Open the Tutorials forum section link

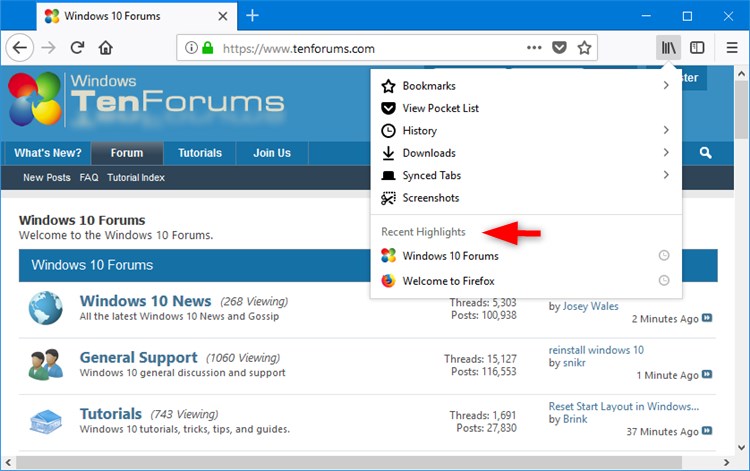(x=110, y=414)
